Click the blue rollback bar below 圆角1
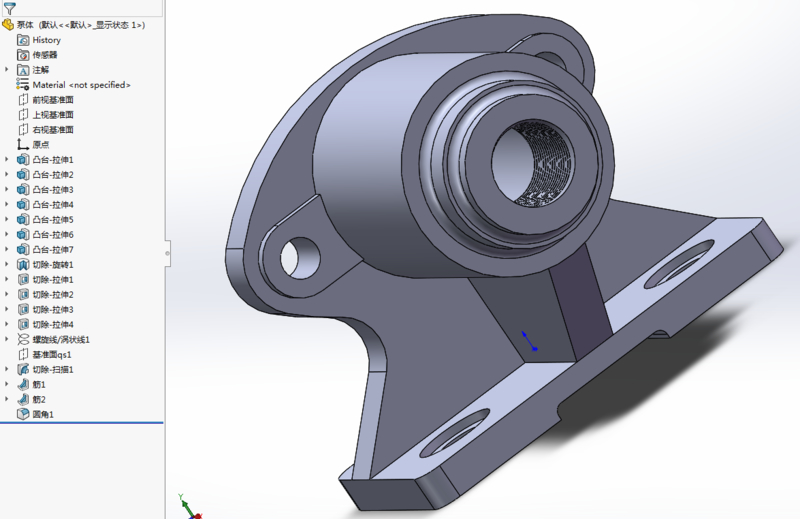800x519 pixels. pyautogui.click(x=82, y=422)
